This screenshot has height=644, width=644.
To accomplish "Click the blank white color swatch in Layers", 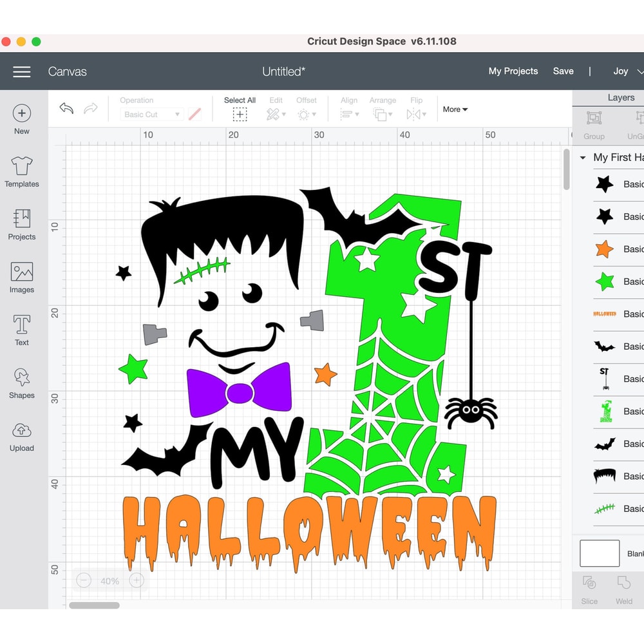I will [x=600, y=553].
